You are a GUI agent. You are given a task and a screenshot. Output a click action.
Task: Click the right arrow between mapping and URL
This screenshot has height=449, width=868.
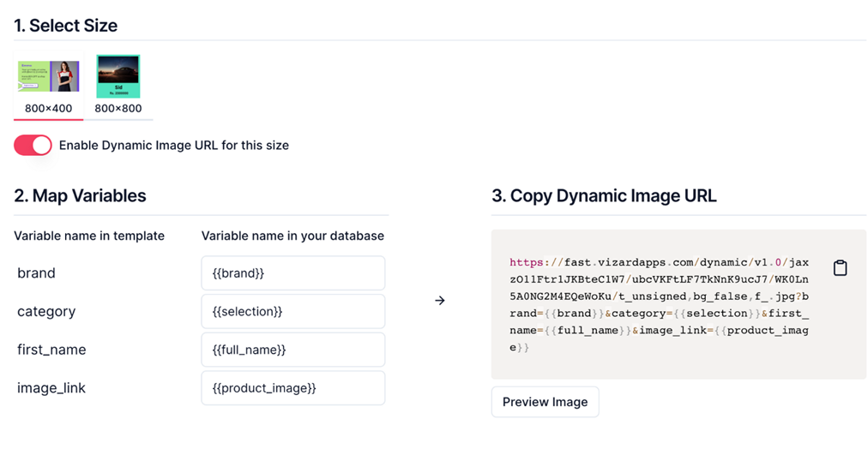pyautogui.click(x=440, y=301)
